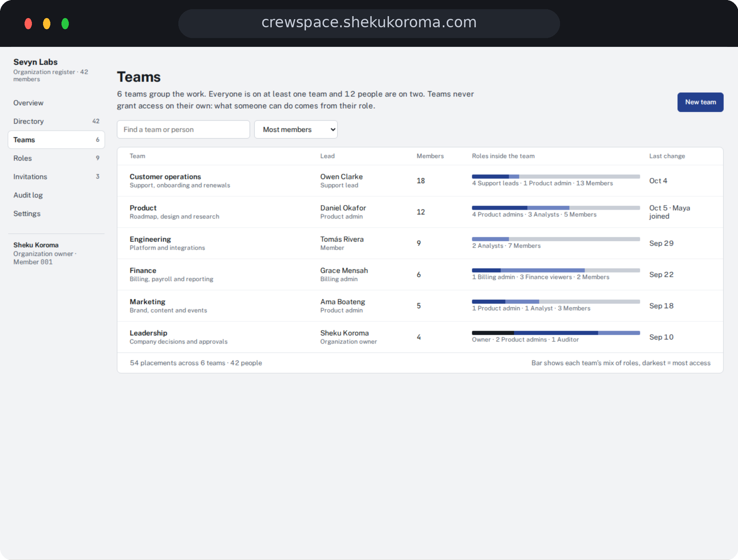Viewport: 738px width, 560px height.
Task: Open the Overview page in sidebar
Action: pos(56,103)
